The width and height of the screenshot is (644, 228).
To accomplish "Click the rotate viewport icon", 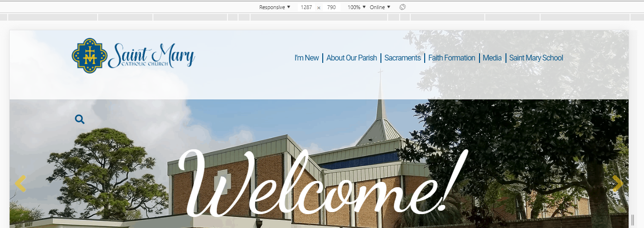I will pos(403,7).
